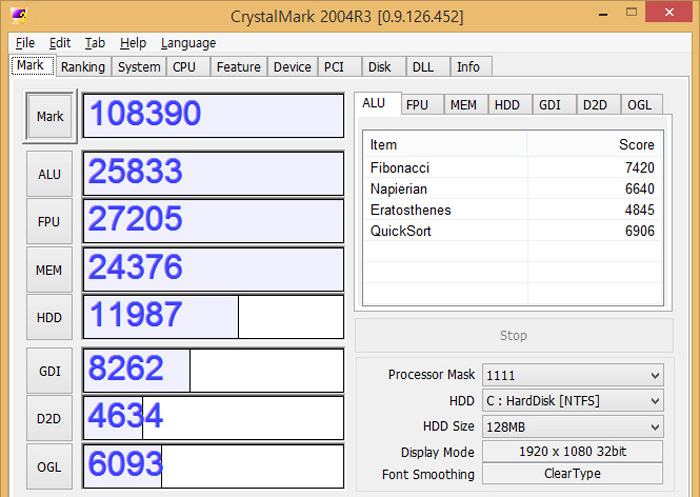
Task: Select the D2D results tab
Action: [x=598, y=105]
